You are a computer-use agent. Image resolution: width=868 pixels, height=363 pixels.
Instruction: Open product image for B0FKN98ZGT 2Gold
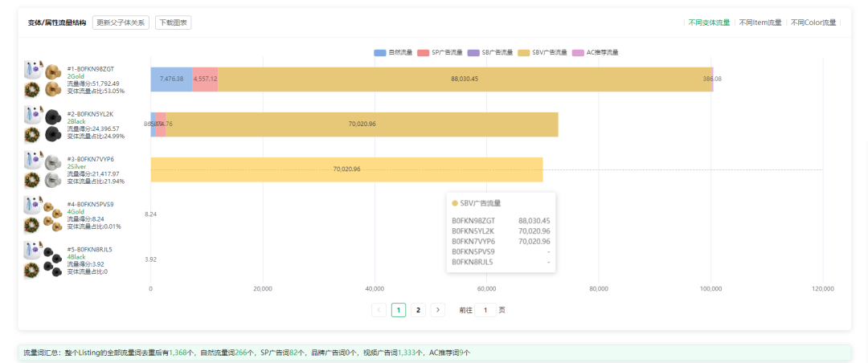[x=43, y=80]
